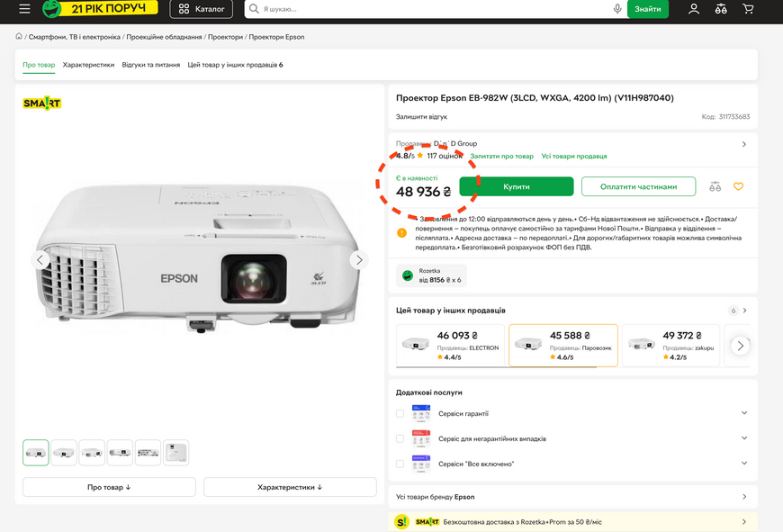
Task: Click the 'Характеристики ↓' button below gallery
Action: coord(290,487)
